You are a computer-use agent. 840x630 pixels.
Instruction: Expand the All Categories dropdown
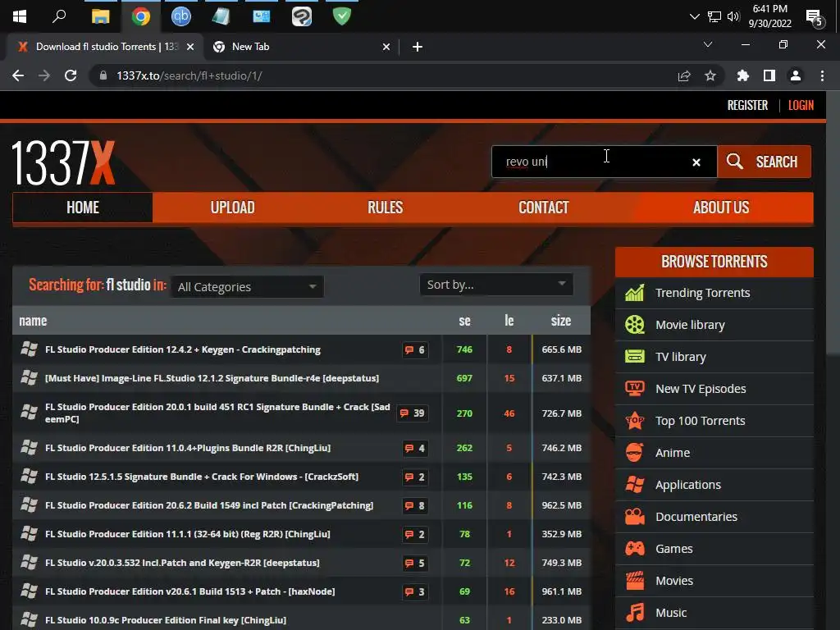click(247, 286)
